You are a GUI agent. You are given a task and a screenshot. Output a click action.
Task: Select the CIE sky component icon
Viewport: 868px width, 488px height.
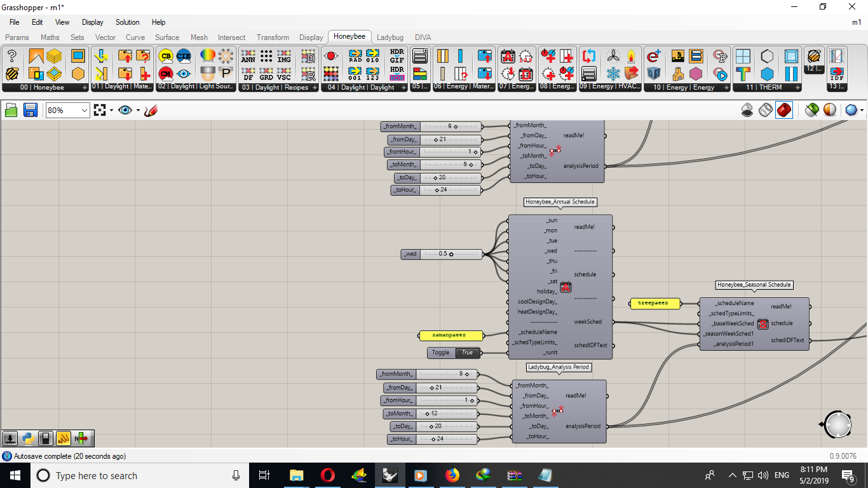tap(184, 56)
